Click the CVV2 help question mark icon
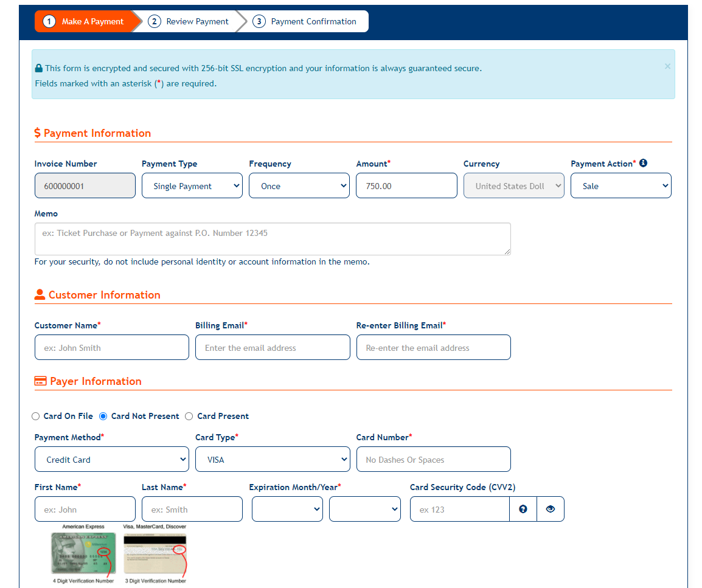The height and width of the screenshot is (588, 702). click(x=523, y=510)
